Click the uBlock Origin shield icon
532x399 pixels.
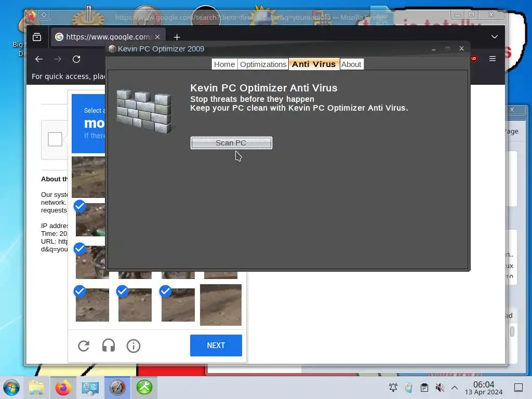point(474,59)
